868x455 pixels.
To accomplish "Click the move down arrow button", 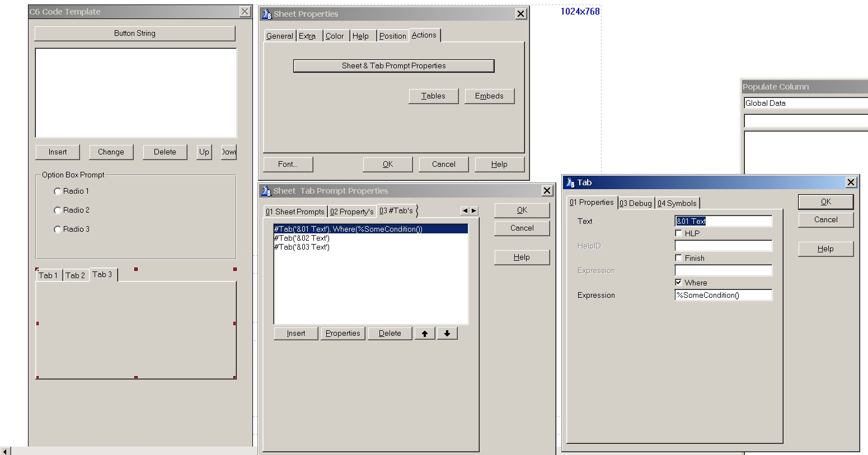I will [x=447, y=334].
